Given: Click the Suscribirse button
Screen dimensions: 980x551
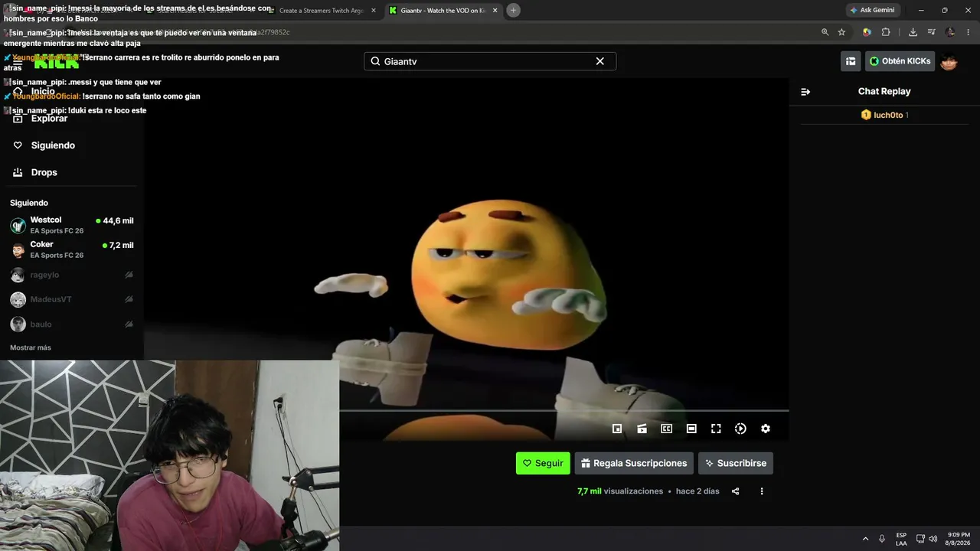Looking at the screenshot, I should 736,463.
